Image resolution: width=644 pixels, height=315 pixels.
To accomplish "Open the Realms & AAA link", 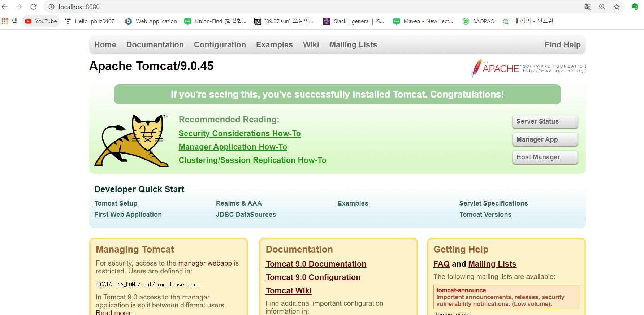I will pyautogui.click(x=239, y=203).
